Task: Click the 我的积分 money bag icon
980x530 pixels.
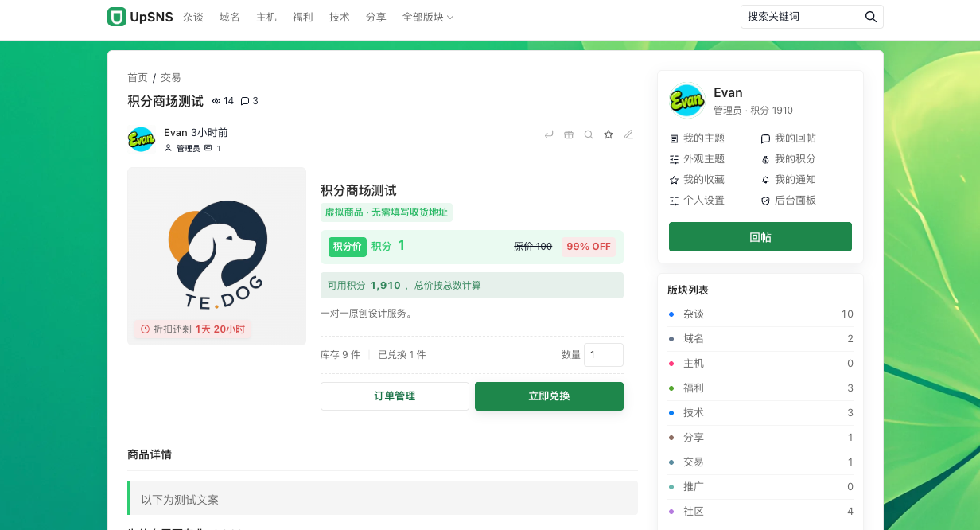Action: click(765, 159)
